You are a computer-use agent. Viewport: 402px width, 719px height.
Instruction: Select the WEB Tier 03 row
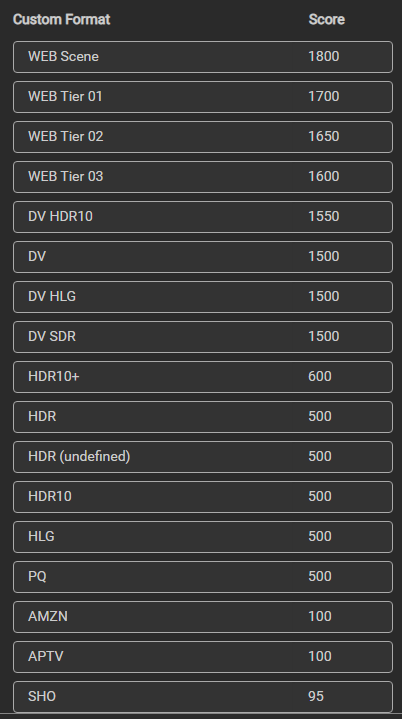point(203,177)
